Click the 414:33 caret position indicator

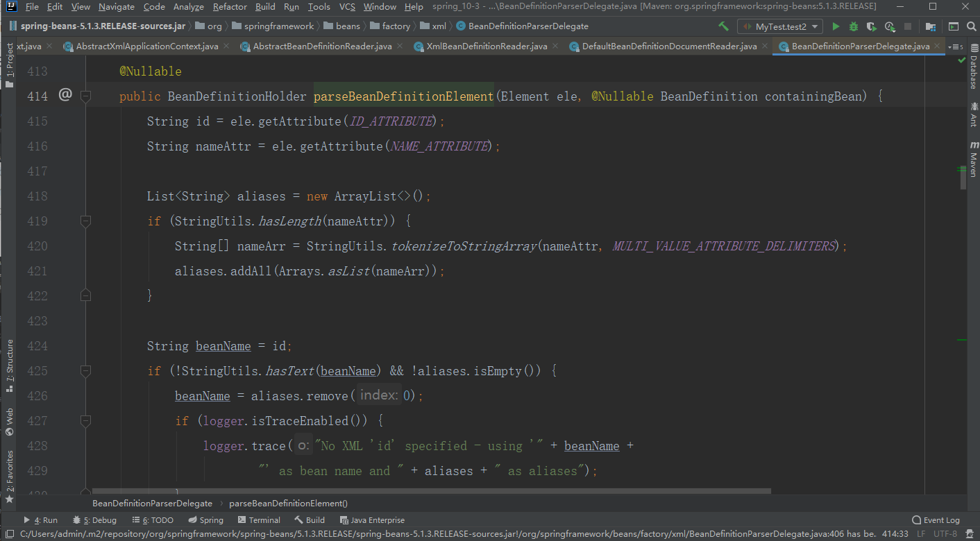[895, 535]
